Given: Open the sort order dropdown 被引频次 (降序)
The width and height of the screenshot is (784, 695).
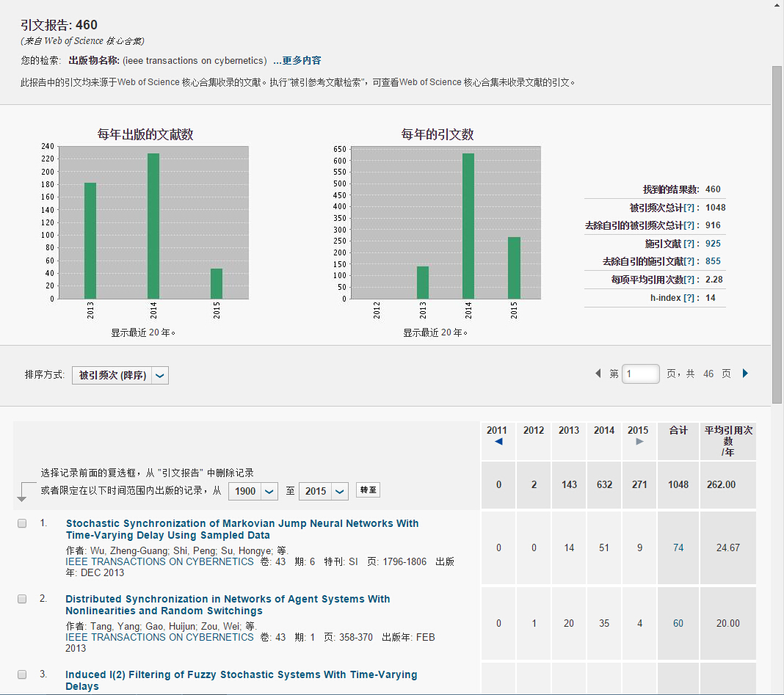Looking at the screenshot, I should (120, 375).
